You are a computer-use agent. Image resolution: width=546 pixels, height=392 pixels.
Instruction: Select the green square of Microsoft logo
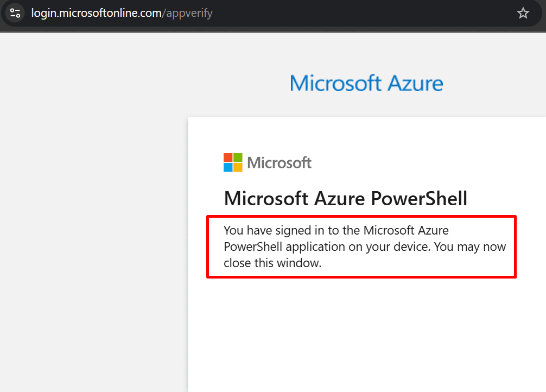pos(238,157)
